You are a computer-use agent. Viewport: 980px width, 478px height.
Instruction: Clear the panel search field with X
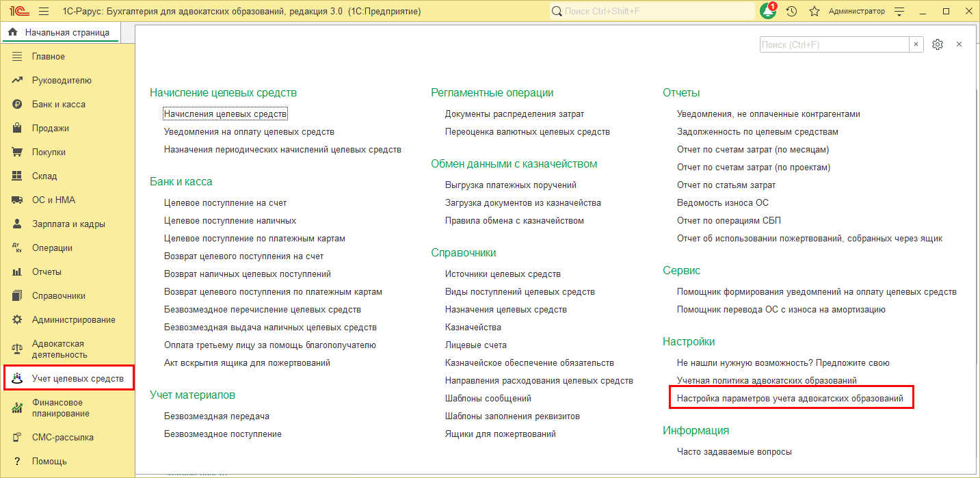916,44
